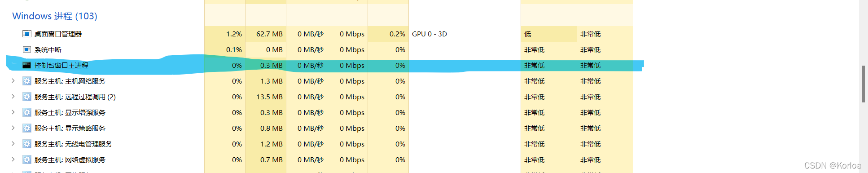Click the Windows 进程 (103) group header

pyautogui.click(x=55, y=16)
